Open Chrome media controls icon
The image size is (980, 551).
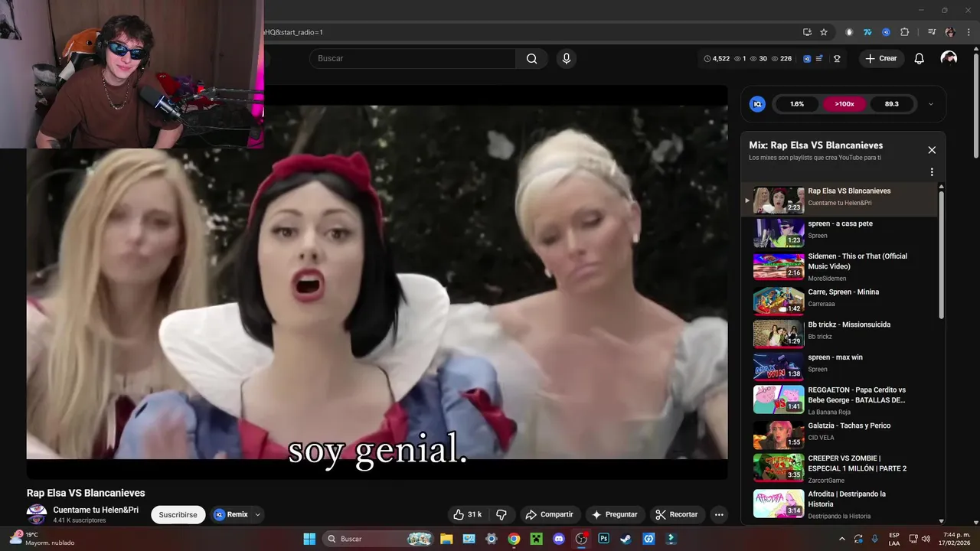click(x=932, y=32)
